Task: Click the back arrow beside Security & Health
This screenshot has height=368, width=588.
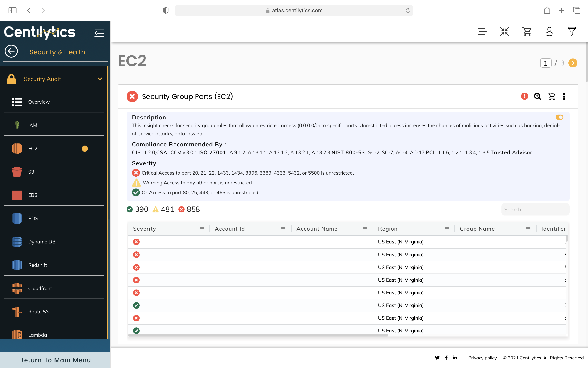Action: tap(11, 51)
